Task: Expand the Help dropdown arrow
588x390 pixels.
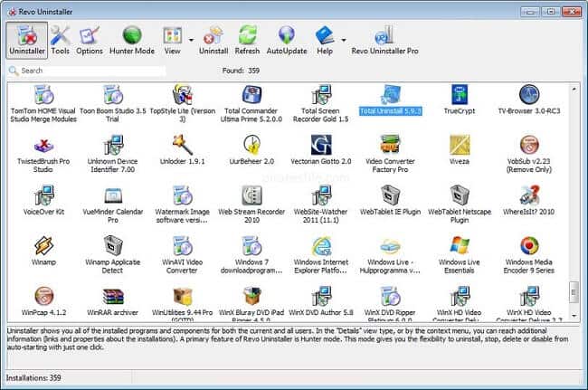Action: coord(344,40)
